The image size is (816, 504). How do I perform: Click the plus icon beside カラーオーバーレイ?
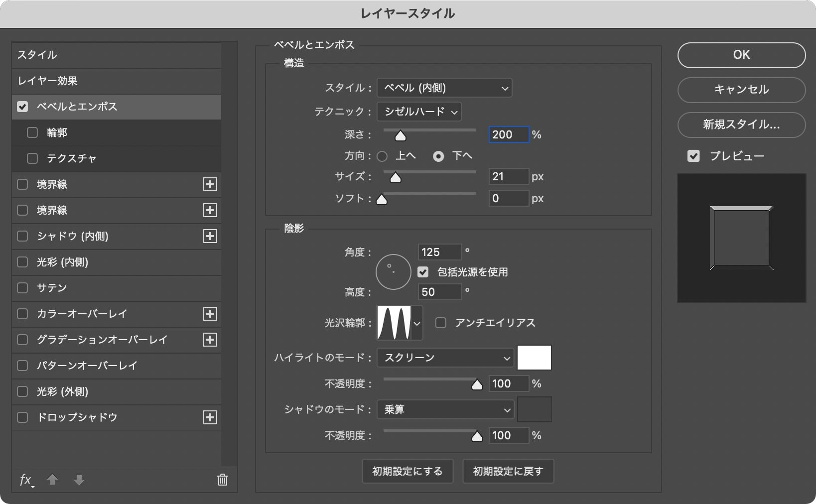tap(210, 314)
